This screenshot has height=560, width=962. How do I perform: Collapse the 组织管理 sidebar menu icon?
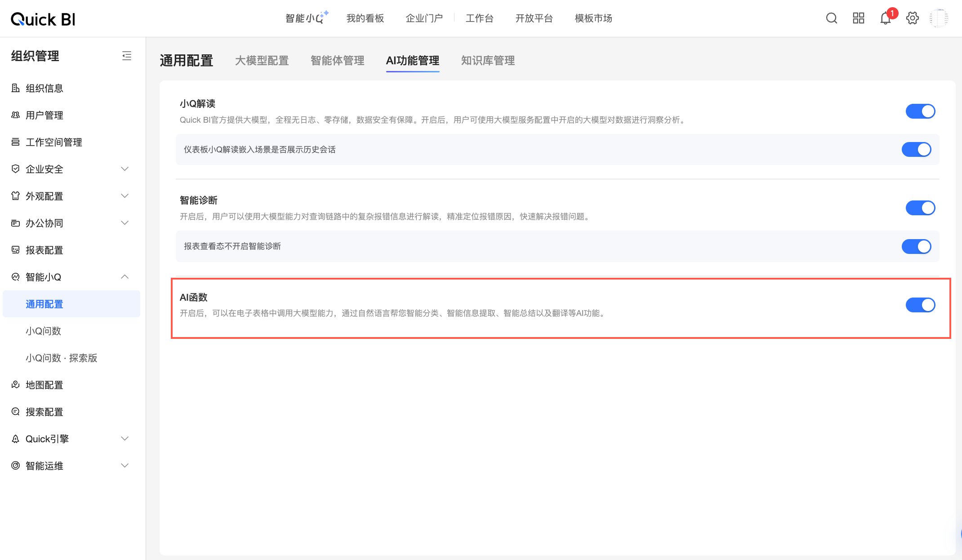pos(127,56)
